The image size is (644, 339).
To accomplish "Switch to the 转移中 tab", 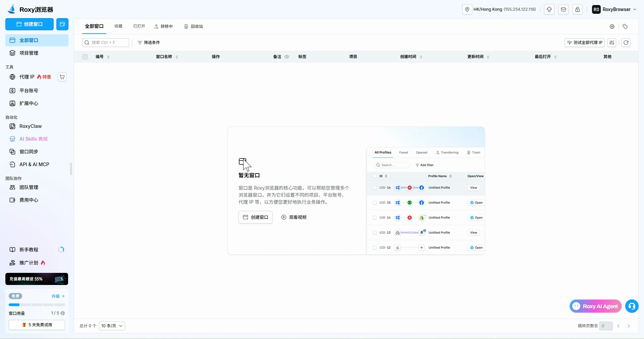I will 163,26.
